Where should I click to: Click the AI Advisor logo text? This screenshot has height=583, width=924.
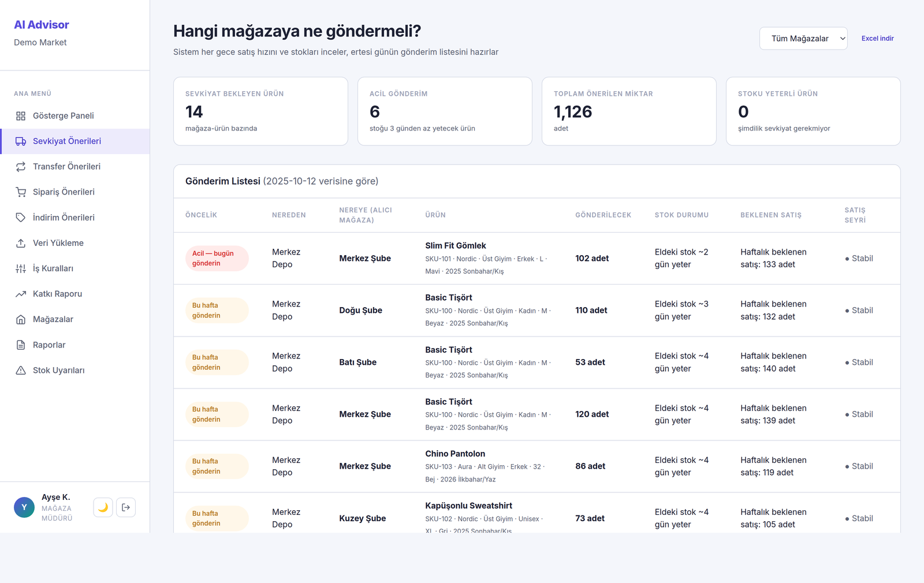click(x=42, y=25)
